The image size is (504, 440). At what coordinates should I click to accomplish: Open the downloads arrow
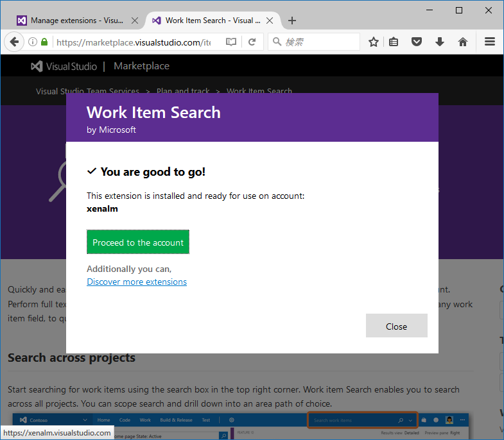click(440, 42)
